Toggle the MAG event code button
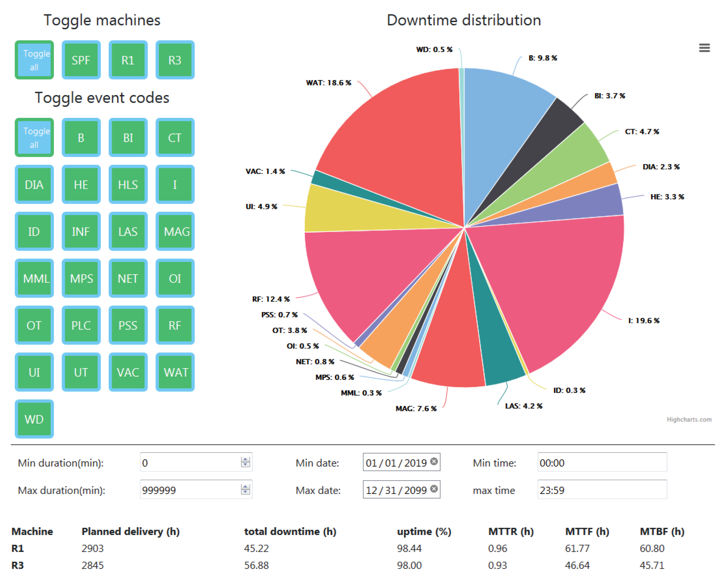Viewport: 728px width, 582px height. (x=175, y=231)
